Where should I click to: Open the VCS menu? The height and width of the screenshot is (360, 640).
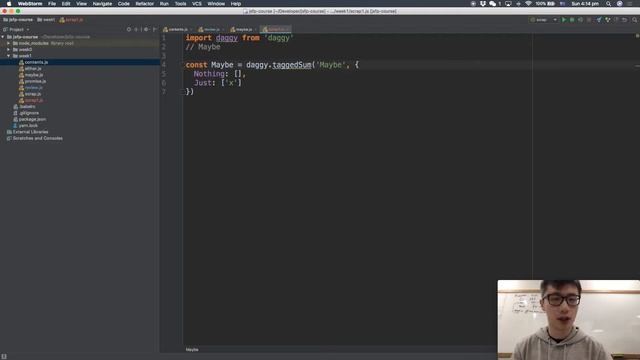[x=197, y=4]
